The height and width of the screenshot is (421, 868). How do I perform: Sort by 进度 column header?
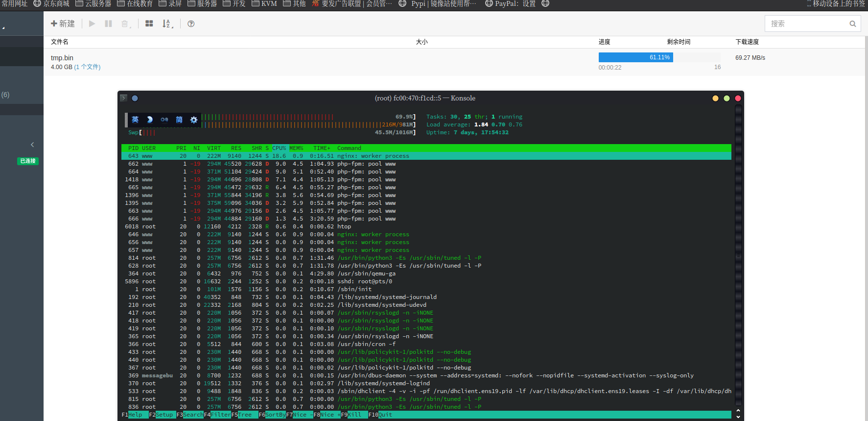click(x=604, y=42)
